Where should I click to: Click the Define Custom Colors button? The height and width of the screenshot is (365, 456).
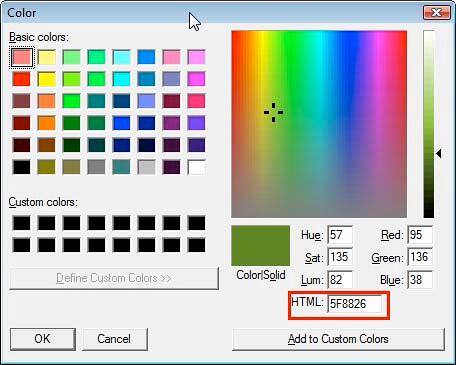114,278
